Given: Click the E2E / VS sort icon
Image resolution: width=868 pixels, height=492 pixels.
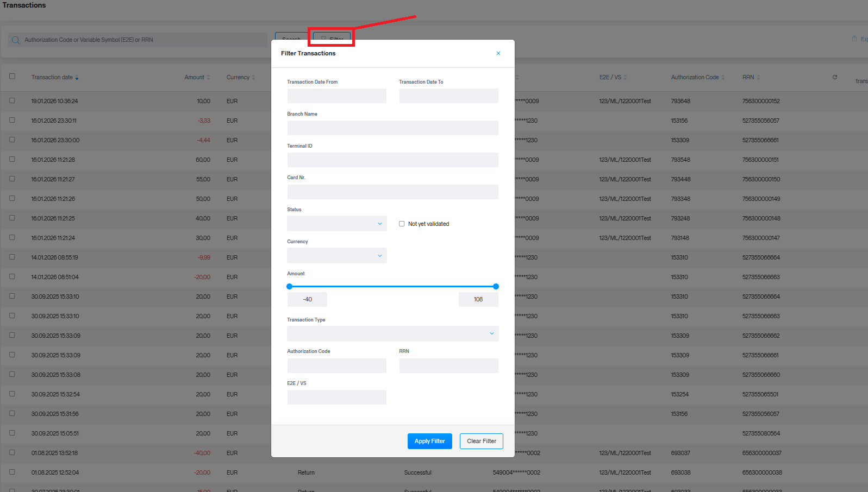Looking at the screenshot, I should [x=625, y=78].
